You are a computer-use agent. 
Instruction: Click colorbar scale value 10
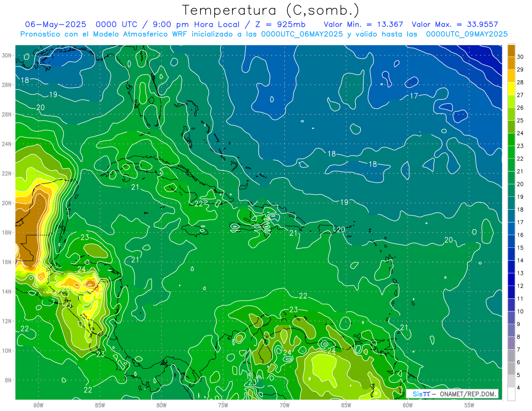click(x=520, y=311)
